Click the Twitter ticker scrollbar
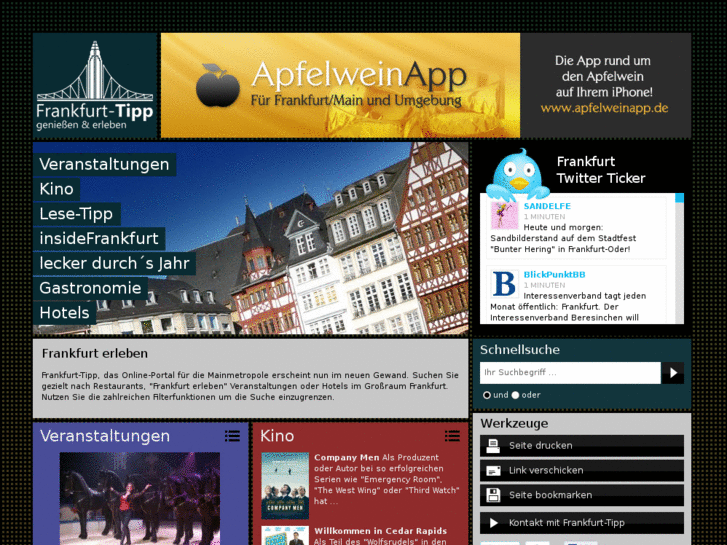 point(679,258)
